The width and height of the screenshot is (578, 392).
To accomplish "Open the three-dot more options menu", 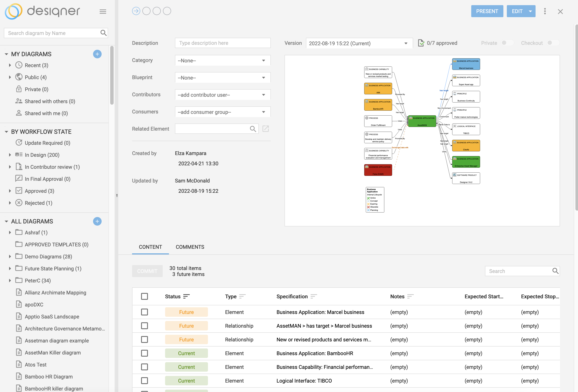I will 545,11.
